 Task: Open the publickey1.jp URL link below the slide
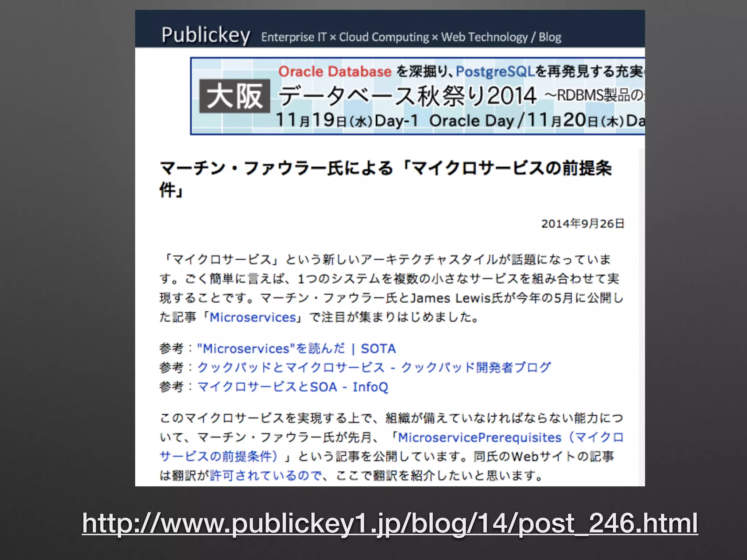[390, 524]
